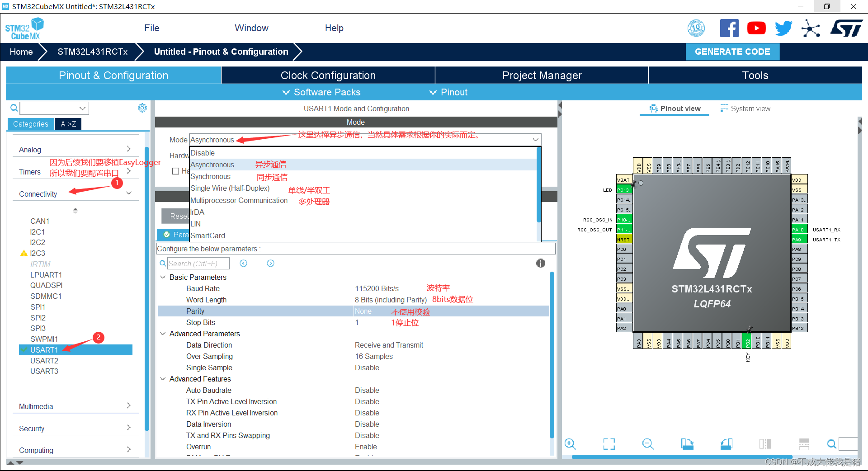868x471 pixels.
Task: Collapse the Advanced Features group
Action: (x=163, y=379)
